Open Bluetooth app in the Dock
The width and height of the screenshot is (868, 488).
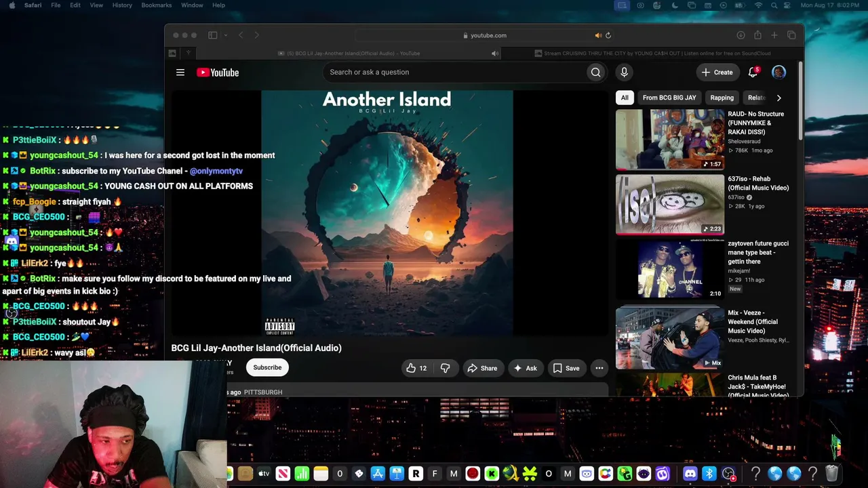point(709,474)
